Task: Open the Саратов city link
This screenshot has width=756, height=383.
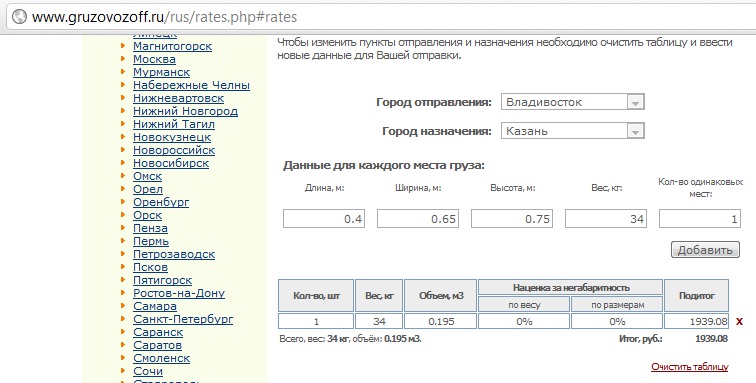Action: click(157, 346)
